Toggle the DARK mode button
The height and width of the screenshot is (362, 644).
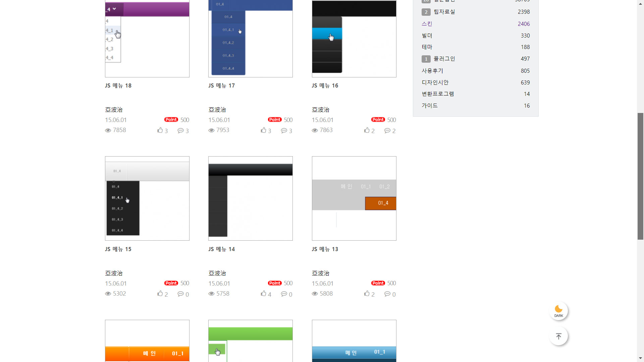point(558,311)
